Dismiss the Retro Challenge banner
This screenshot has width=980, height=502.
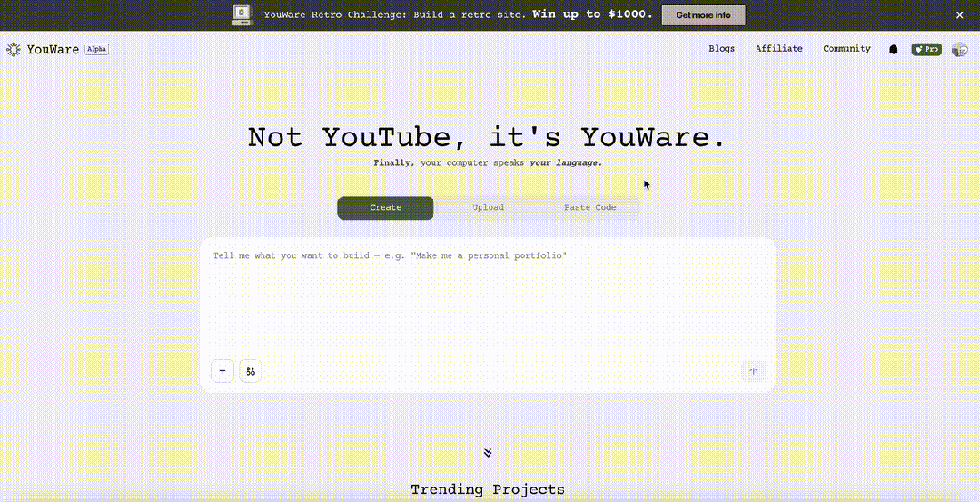960,15
